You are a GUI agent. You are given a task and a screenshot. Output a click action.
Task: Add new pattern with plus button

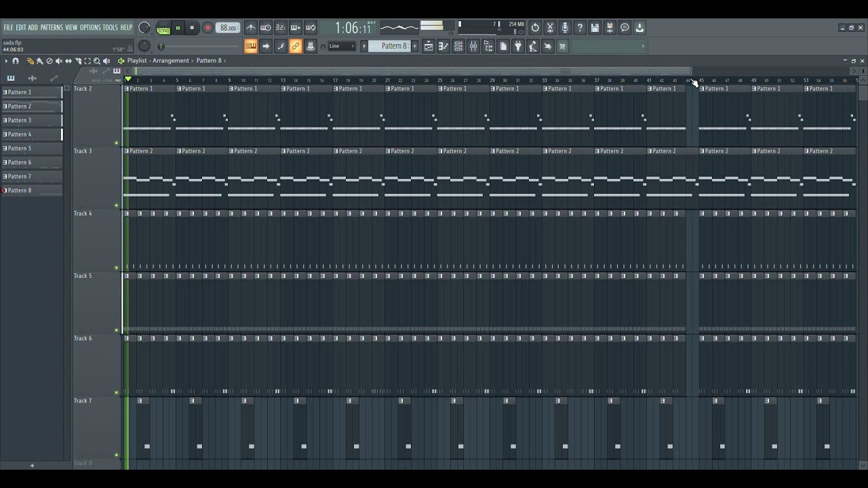tap(415, 46)
